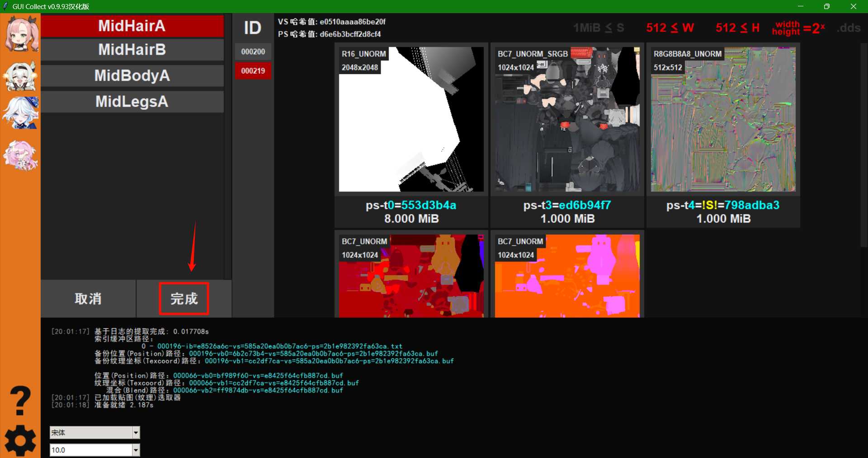Image resolution: width=868 pixels, height=458 pixels.
Task: Select the blue-white haired character avatar
Action: coord(21,113)
